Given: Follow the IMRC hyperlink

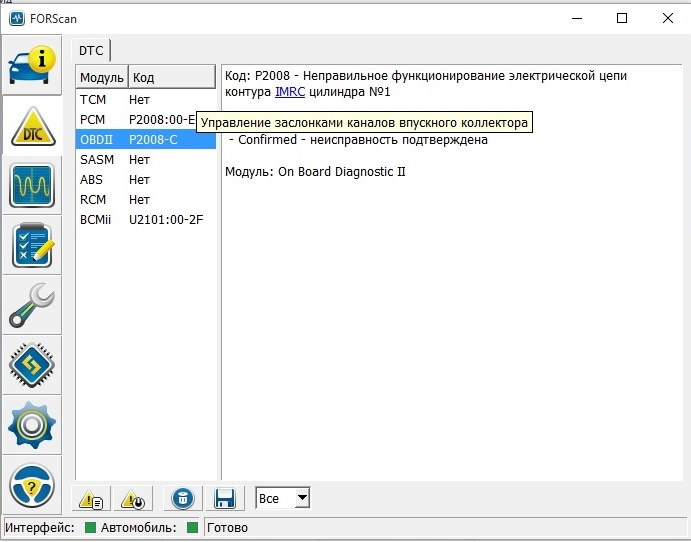Looking at the screenshot, I should click(x=290, y=92).
